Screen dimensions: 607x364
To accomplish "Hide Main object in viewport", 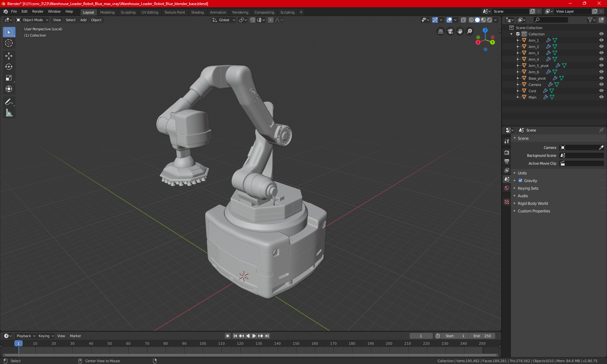I will click(601, 97).
